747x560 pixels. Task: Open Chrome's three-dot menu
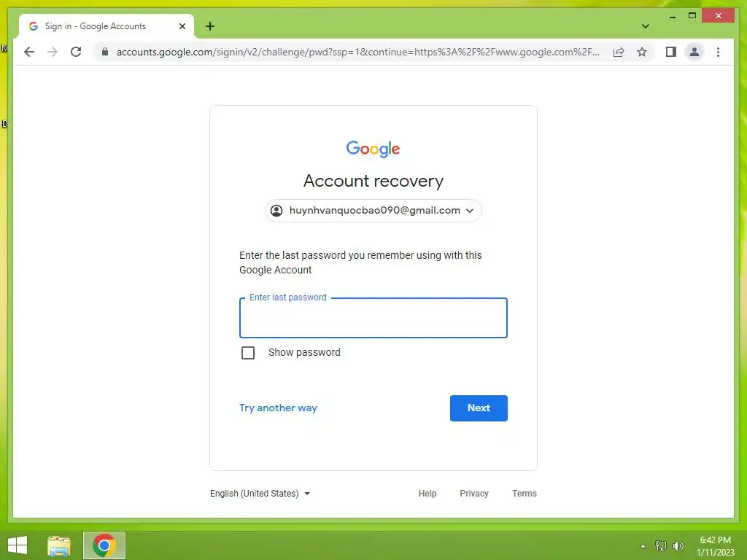pos(718,52)
